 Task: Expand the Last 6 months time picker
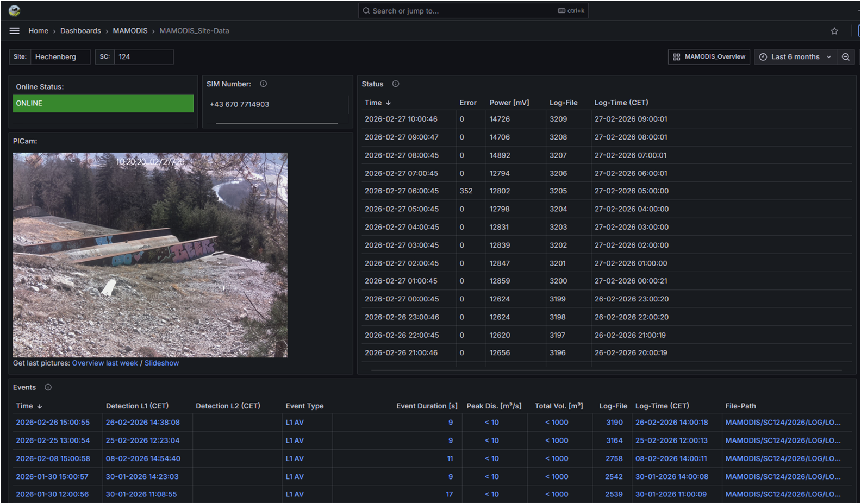tap(795, 57)
